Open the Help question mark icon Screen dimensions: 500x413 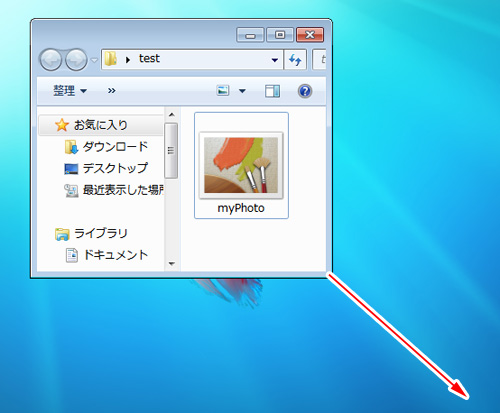click(305, 91)
